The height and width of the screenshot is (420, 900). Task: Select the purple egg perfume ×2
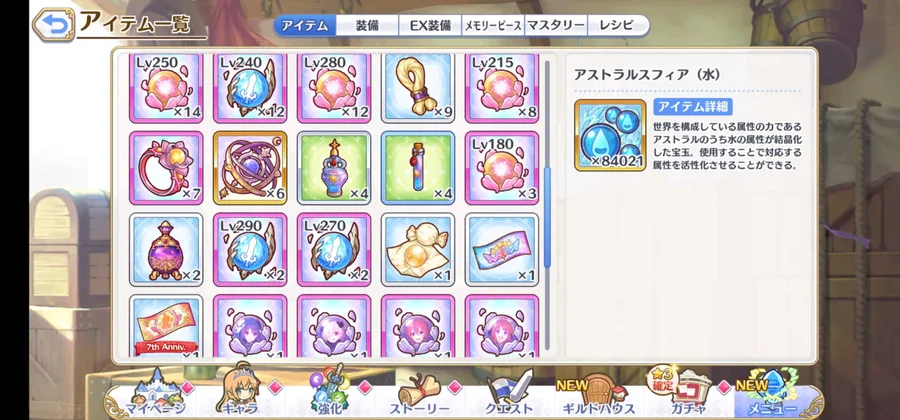click(166, 249)
